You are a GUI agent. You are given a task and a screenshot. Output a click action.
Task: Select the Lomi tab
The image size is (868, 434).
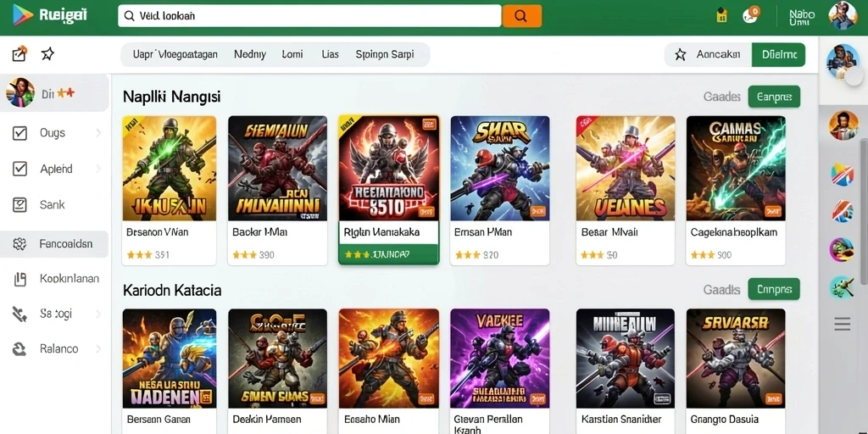(x=292, y=54)
